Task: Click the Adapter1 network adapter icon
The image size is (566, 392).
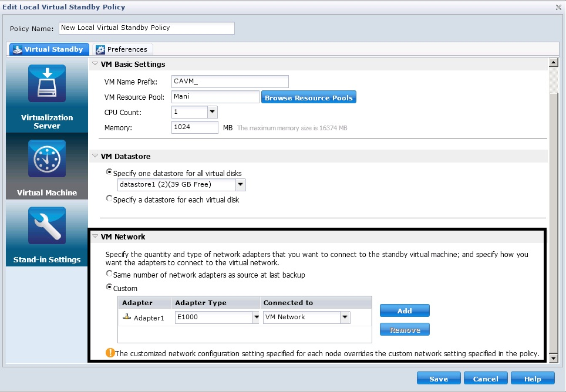Action: (127, 317)
